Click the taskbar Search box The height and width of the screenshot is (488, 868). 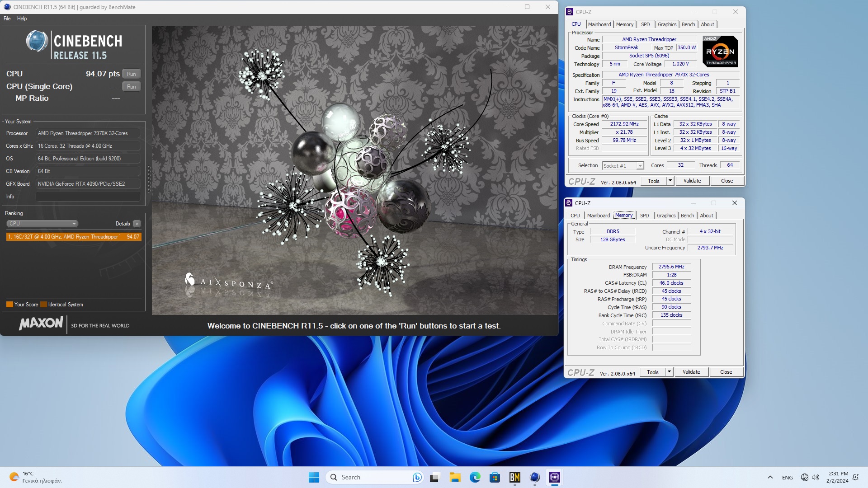pos(375,477)
